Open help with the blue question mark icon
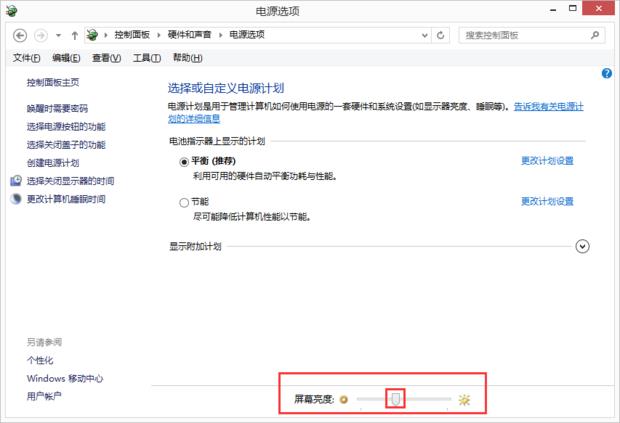 (607, 74)
